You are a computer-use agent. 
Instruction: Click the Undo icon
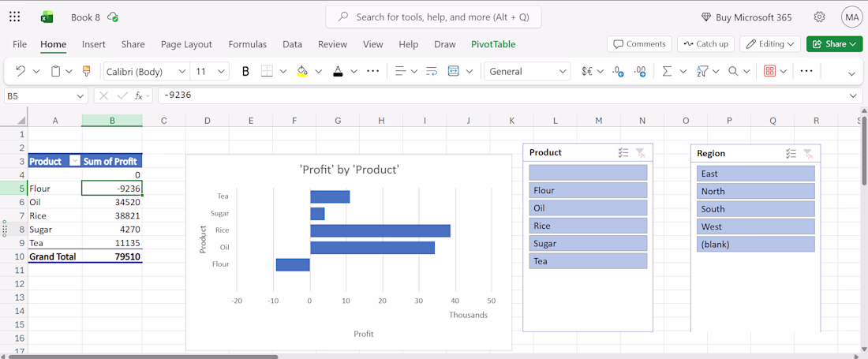21,71
